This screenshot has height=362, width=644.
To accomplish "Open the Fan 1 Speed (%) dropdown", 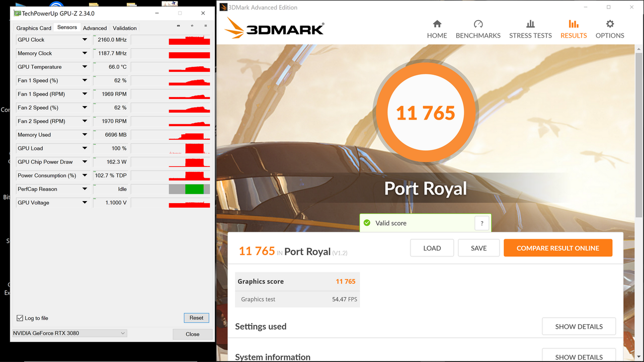I will click(x=85, y=80).
